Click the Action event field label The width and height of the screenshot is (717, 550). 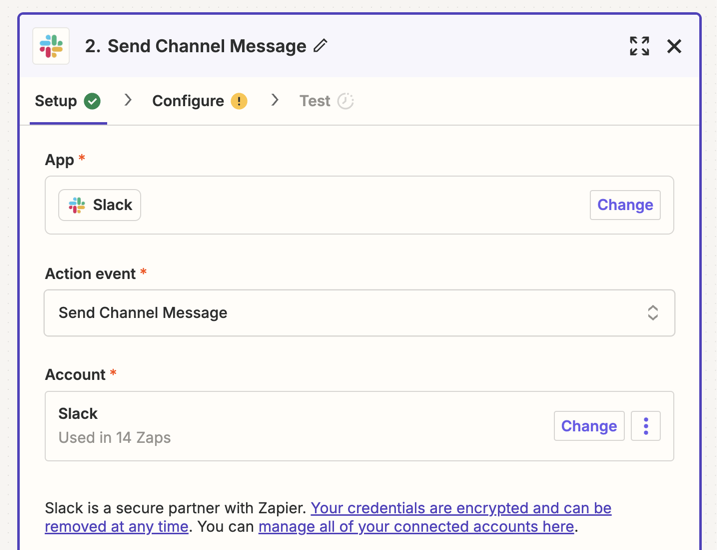(x=90, y=273)
